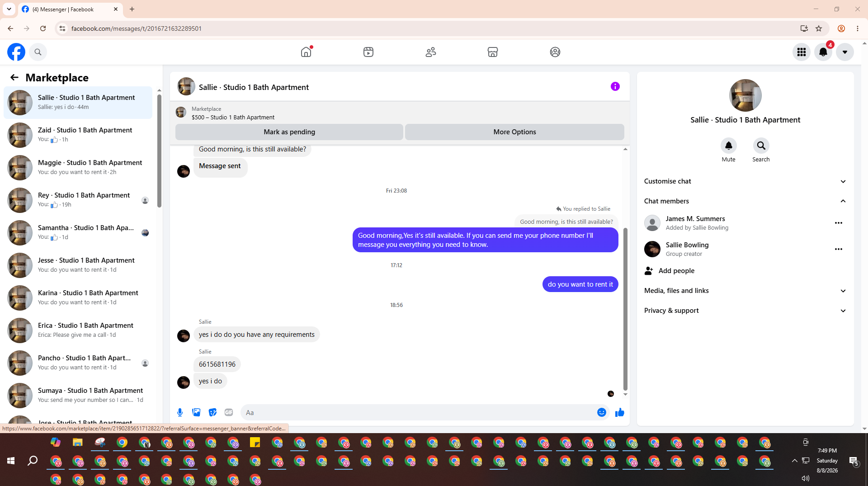Open options for Sallie Bowling
868x486 pixels.
pyautogui.click(x=839, y=249)
